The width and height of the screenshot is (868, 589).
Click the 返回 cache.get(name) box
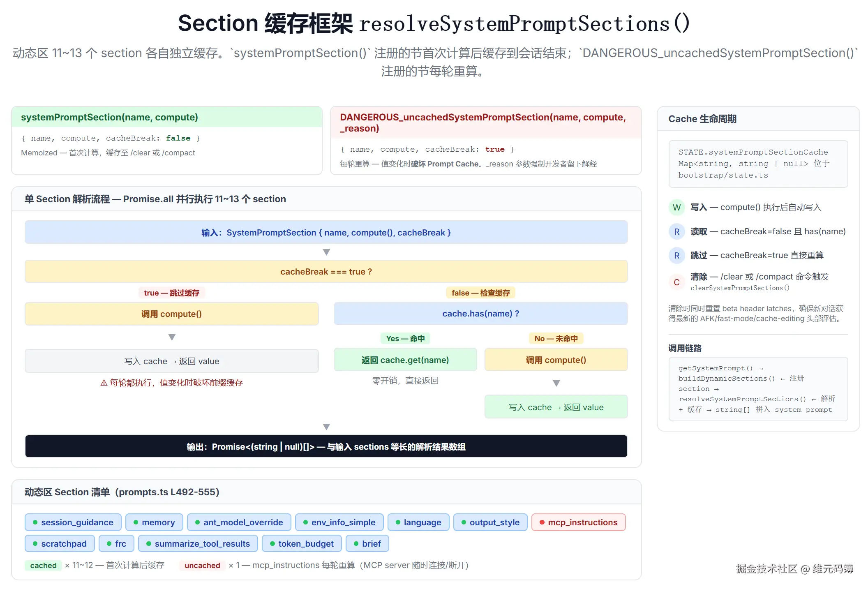point(405,360)
